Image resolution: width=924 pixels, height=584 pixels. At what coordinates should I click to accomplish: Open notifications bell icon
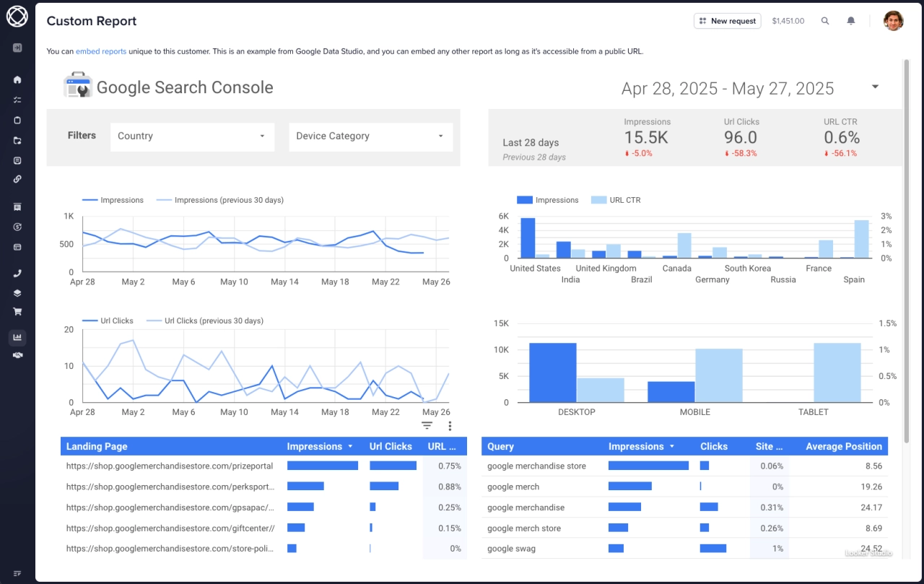pos(851,21)
